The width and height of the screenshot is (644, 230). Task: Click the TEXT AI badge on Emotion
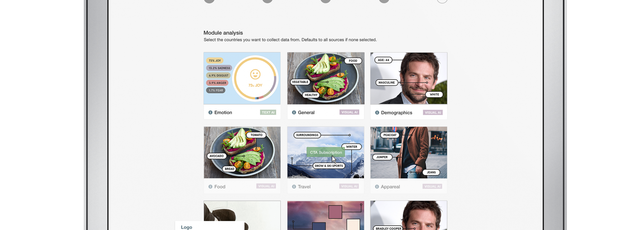tap(268, 112)
